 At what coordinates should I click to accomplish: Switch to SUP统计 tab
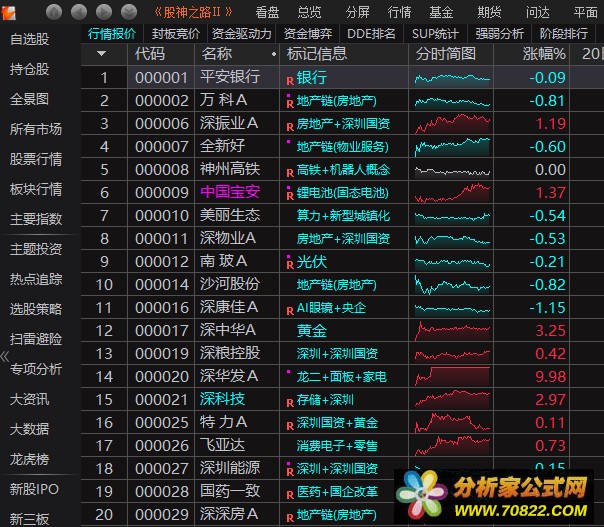coord(435,34)
